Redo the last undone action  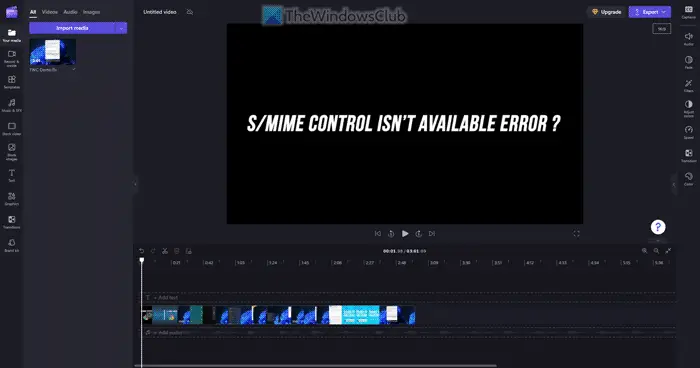[x=153, y=251]
